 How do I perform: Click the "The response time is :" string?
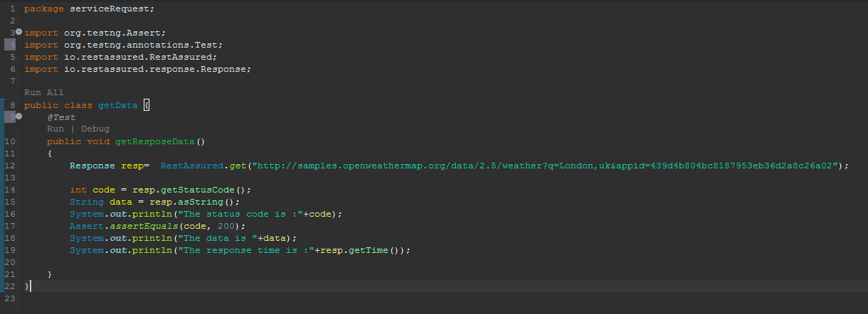(x=246, y=250)
